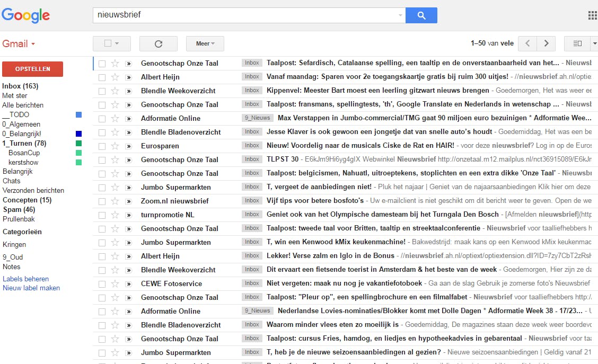Open Alle berichten folder
This screenshot has width=598, height=364.
23,105
